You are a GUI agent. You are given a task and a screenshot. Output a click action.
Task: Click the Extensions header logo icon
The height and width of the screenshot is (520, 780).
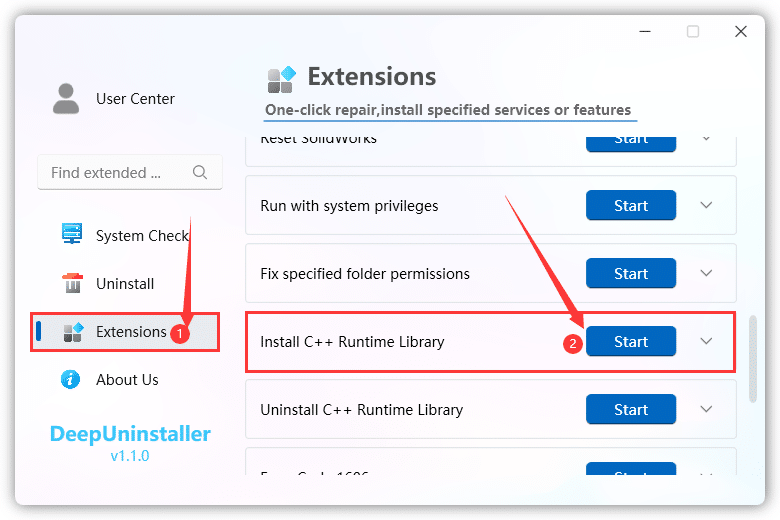tap(282, 78)
